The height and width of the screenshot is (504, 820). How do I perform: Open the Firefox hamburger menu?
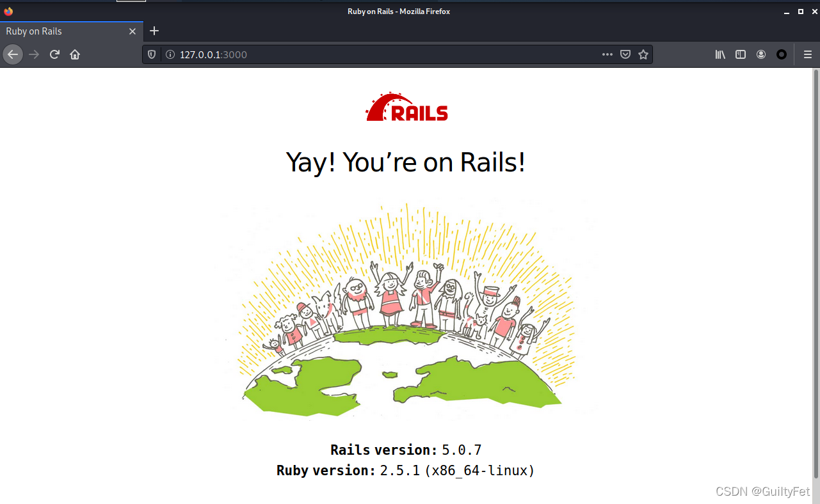pos(808,54)
